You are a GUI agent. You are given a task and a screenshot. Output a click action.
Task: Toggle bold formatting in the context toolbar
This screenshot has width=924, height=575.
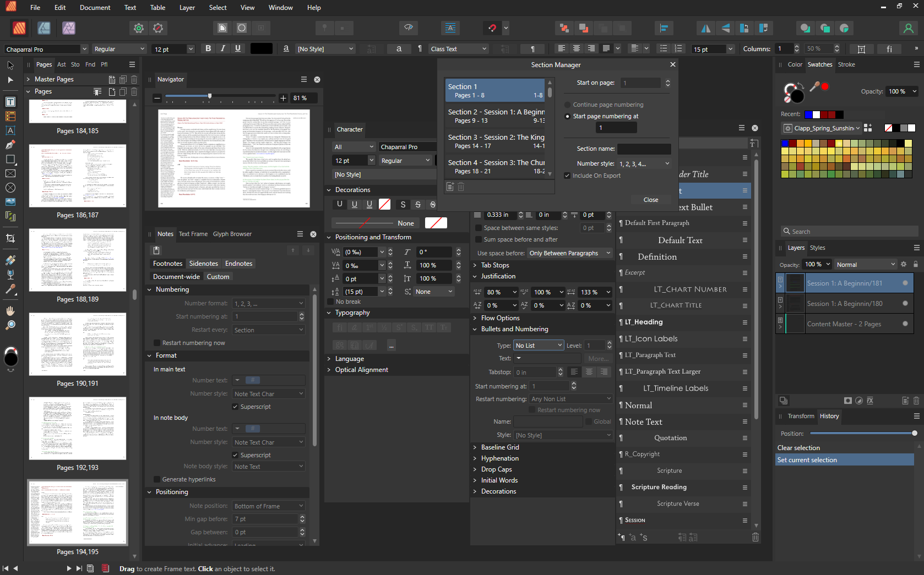tap(208, 48)
